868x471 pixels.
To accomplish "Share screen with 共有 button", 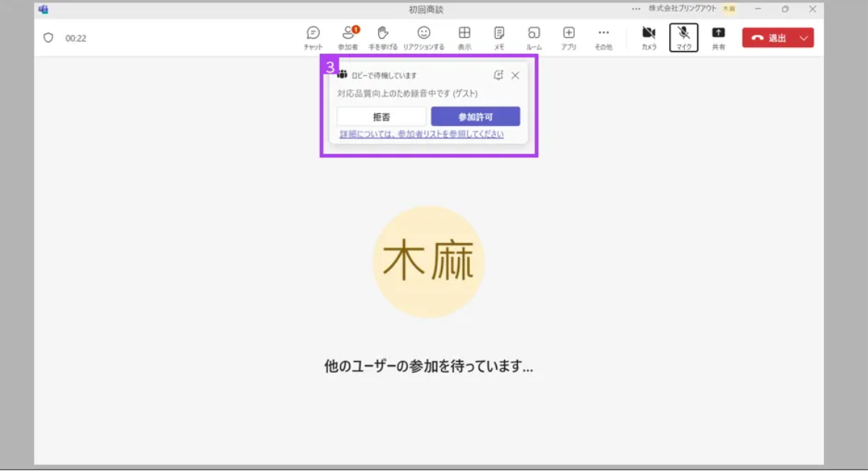I will (x=718, y=38).
